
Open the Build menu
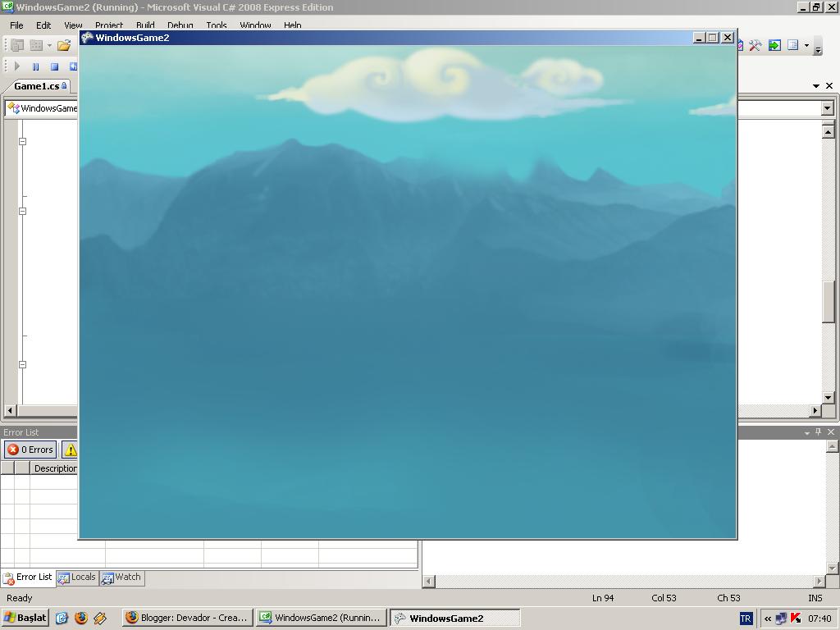(145, 25)
